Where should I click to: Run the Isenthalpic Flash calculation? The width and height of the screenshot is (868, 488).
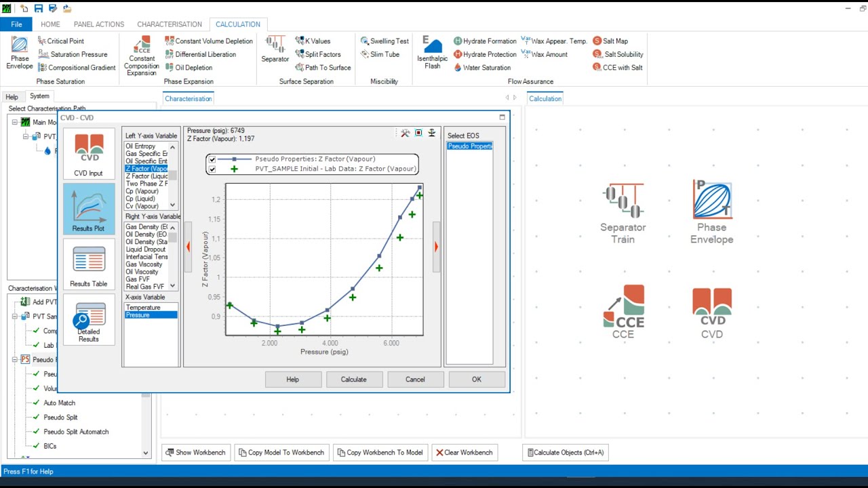click(433, 53)
